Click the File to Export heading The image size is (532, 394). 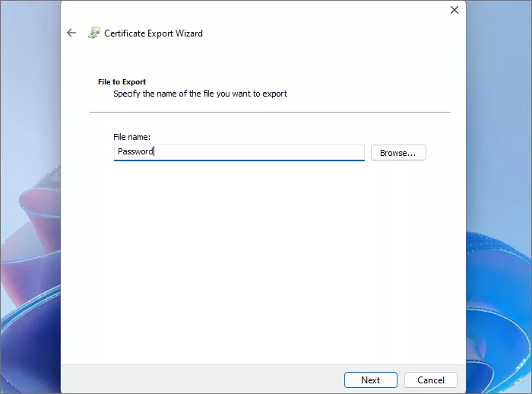[122, 81]
